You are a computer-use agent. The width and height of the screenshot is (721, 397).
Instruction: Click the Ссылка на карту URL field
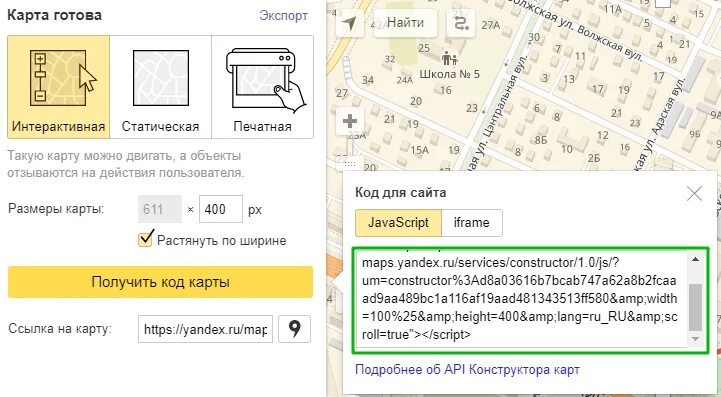click(205, 329)
